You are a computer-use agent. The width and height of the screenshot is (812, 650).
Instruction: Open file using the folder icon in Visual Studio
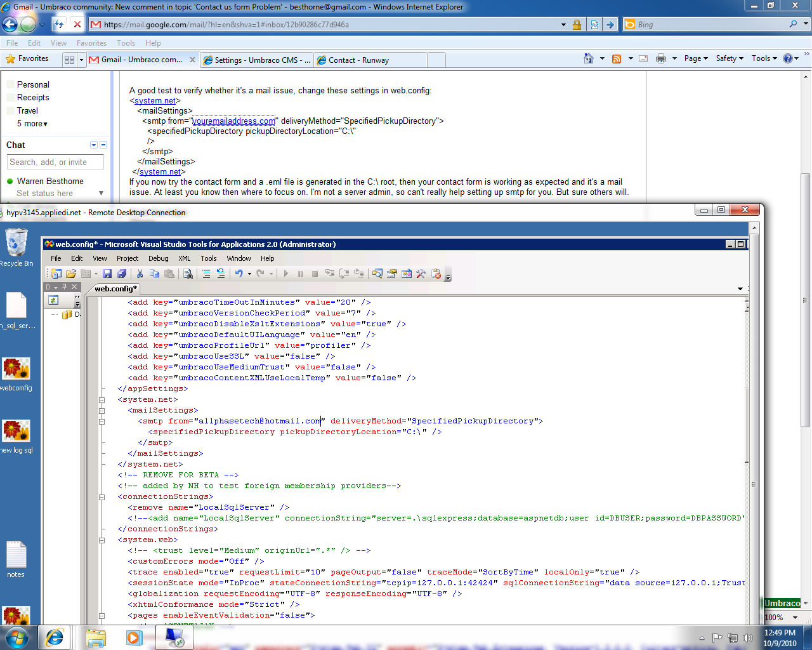[x=71, y=274]
